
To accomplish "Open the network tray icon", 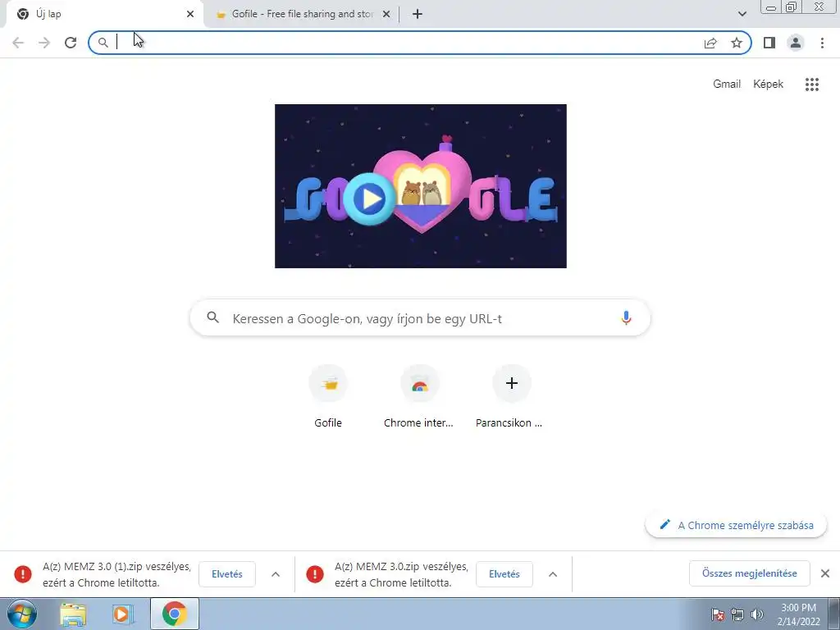I will 737,614.
